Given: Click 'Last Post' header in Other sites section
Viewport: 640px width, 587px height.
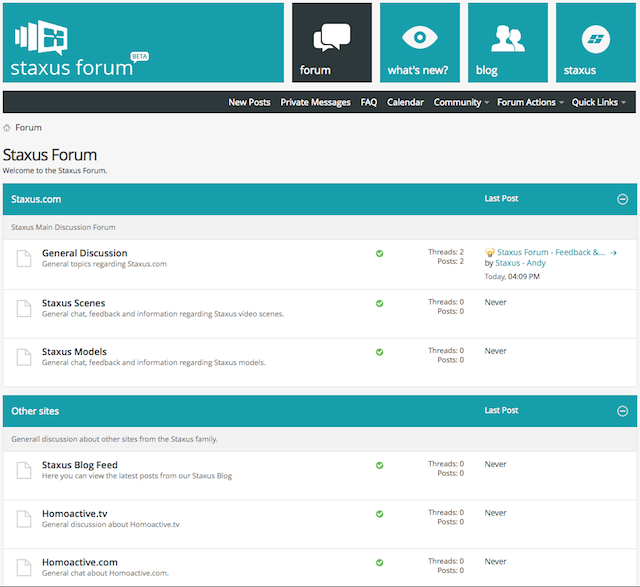Looking at the screenshot, I should [x=501, y=410].
